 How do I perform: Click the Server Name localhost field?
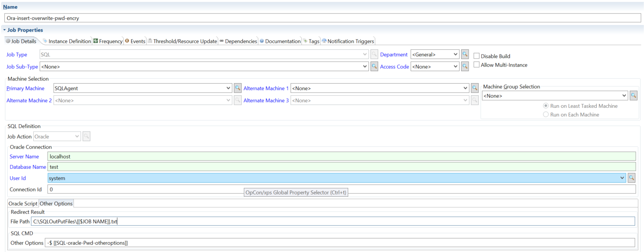[342, 156]
